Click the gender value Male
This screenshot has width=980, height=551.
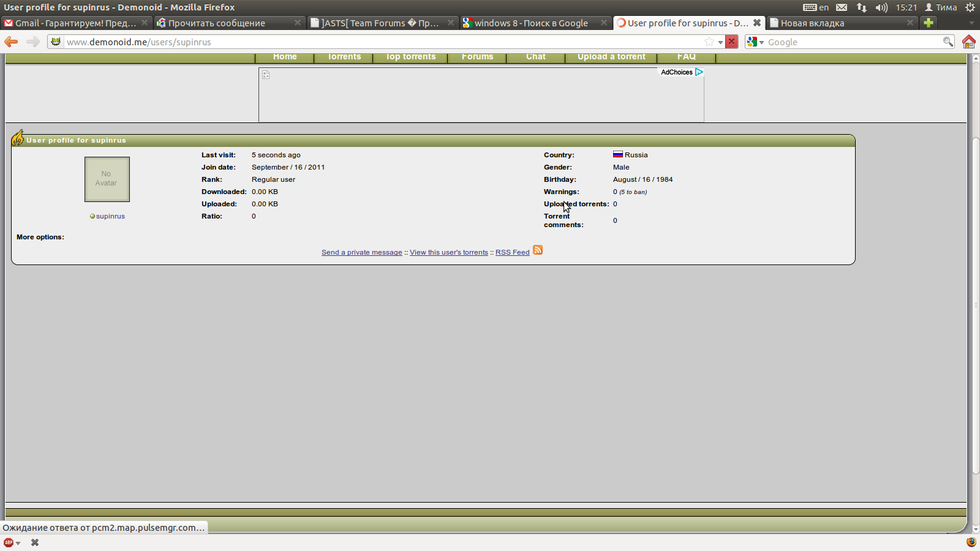(x=621, y=167)
